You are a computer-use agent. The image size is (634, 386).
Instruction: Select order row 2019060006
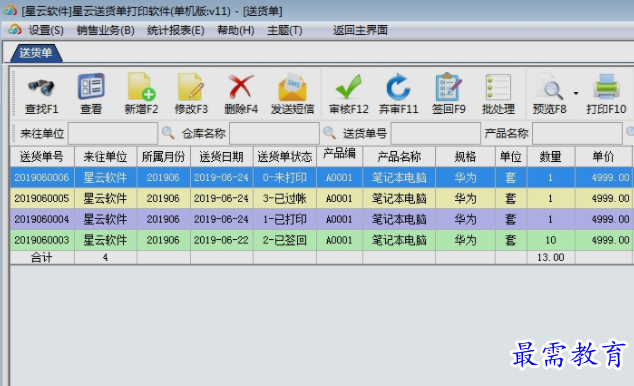(x=322, y=177)
